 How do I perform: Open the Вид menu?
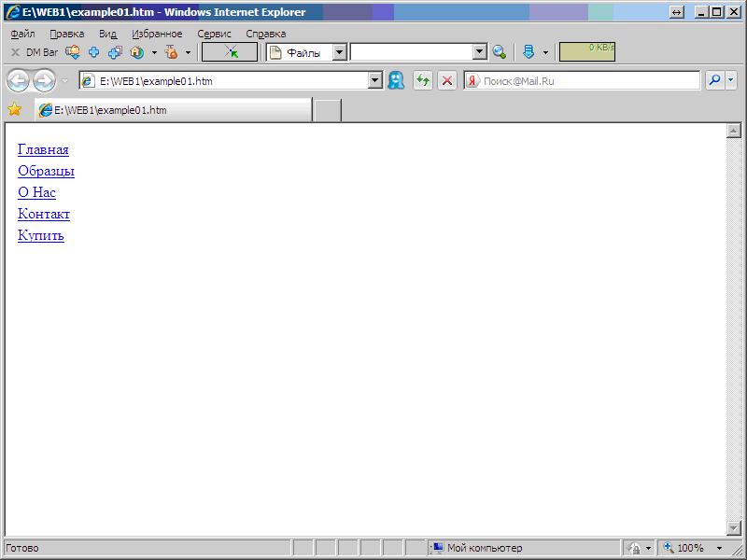coord(107,34)
